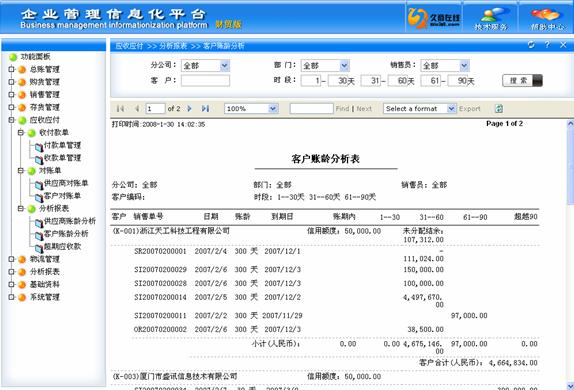Go to first report page
The height and width of the screenshot is (390, 574).
(x=120, y=109)
